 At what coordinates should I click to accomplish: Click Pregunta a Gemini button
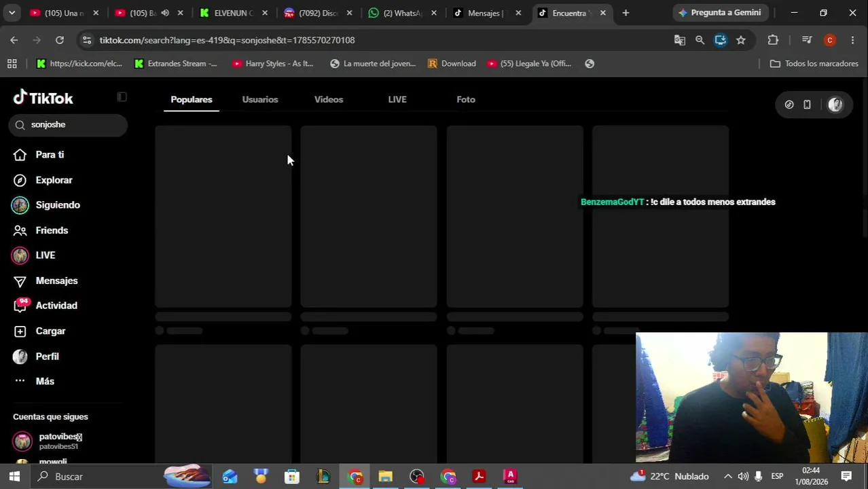[x=719, y=13]
